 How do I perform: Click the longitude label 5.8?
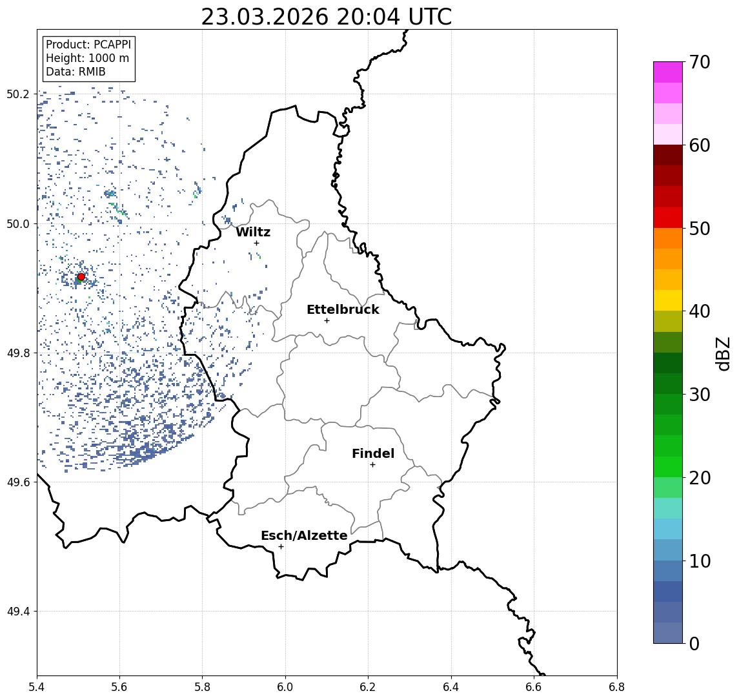[203, 687]
